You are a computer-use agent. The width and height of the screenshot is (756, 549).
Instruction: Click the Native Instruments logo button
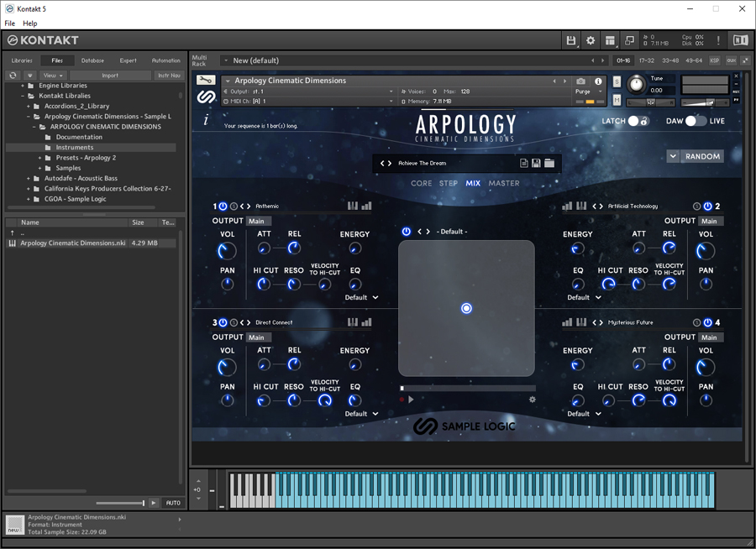(741, 40)
